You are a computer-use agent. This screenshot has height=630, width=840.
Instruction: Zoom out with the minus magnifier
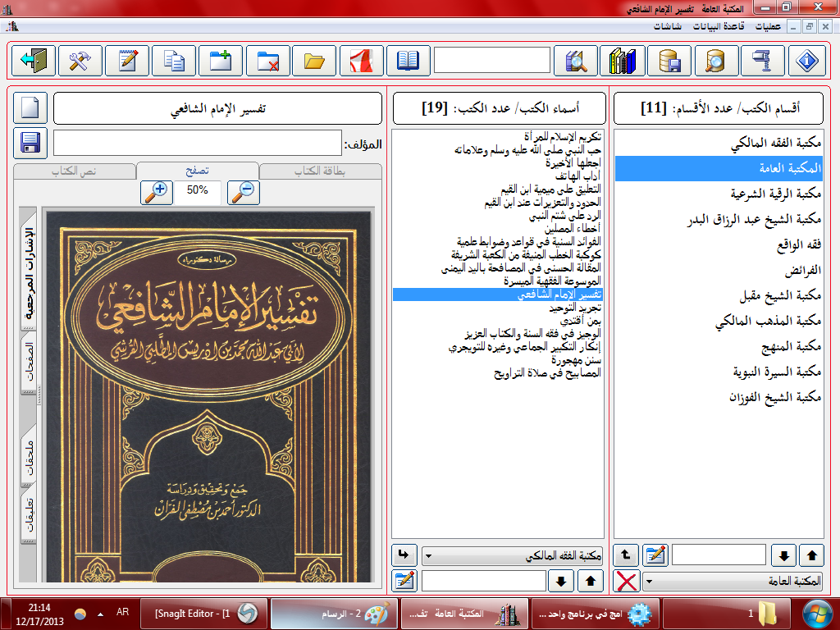(x=244, y=191)
